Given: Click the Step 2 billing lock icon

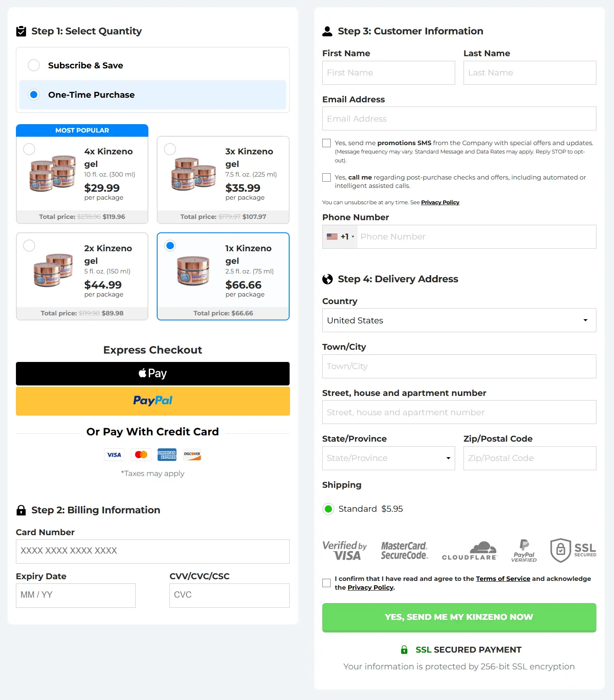Looking at the screenshot, I should [x=21, y=510].
